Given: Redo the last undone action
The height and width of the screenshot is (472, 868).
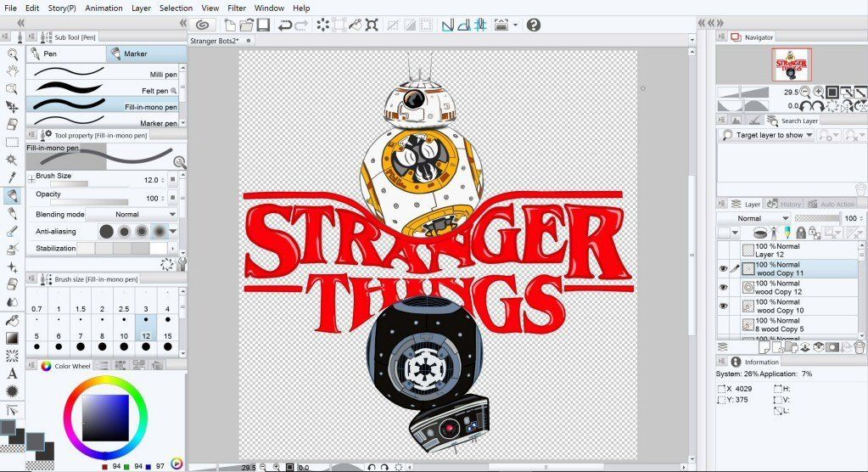Looking at the screenshot, I should pos(301,25).
